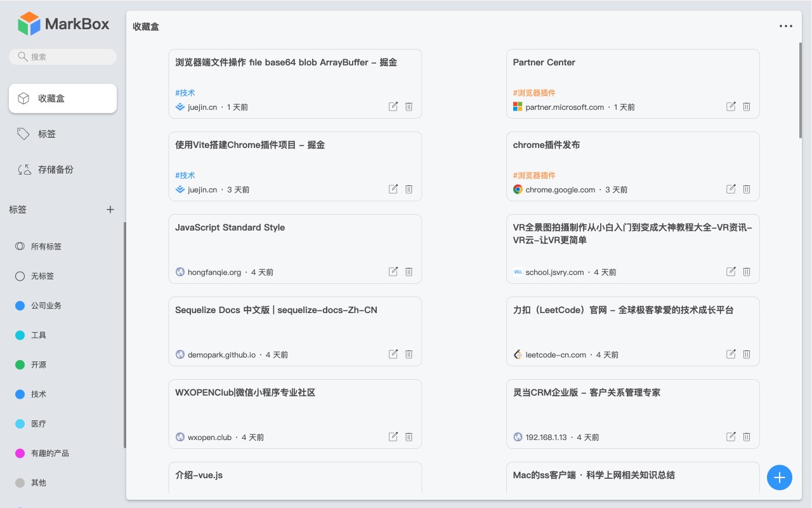
Task: Delete the 力扣 LeetCode bookmark
Action: point(747,354)
